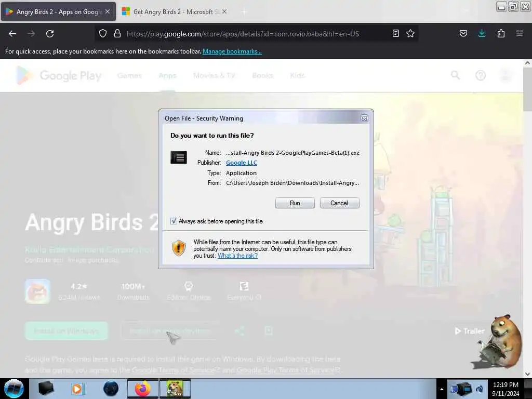Uncheck Always ask before opening this file
532x399 pixels.
point(174,221)
